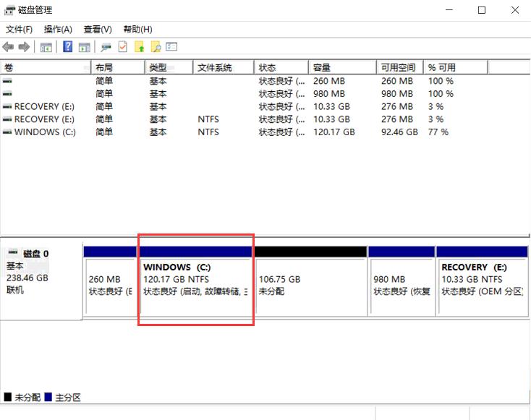Click the checkmark document properties icon
This screenshot has height=420, width=531.
tap(122, 47)
